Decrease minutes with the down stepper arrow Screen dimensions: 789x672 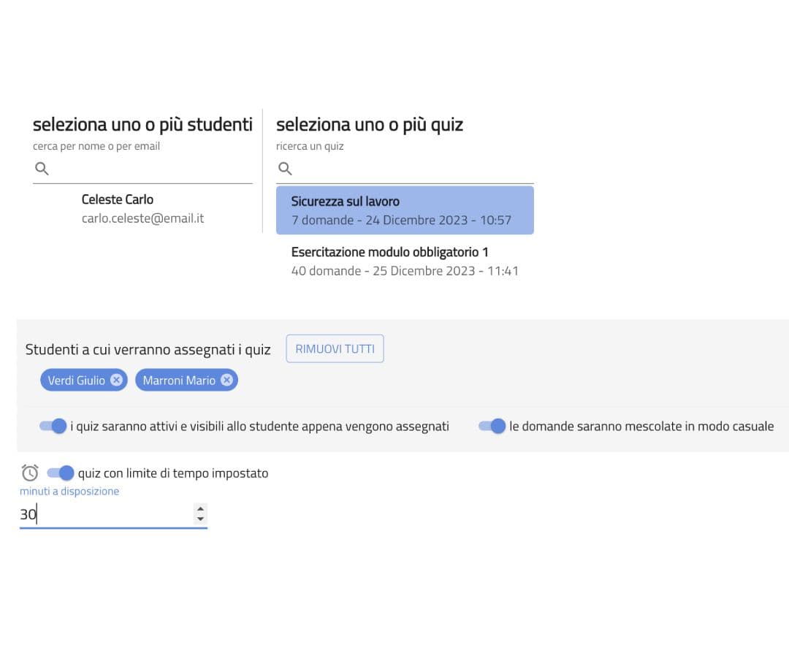tap(201, 519)
